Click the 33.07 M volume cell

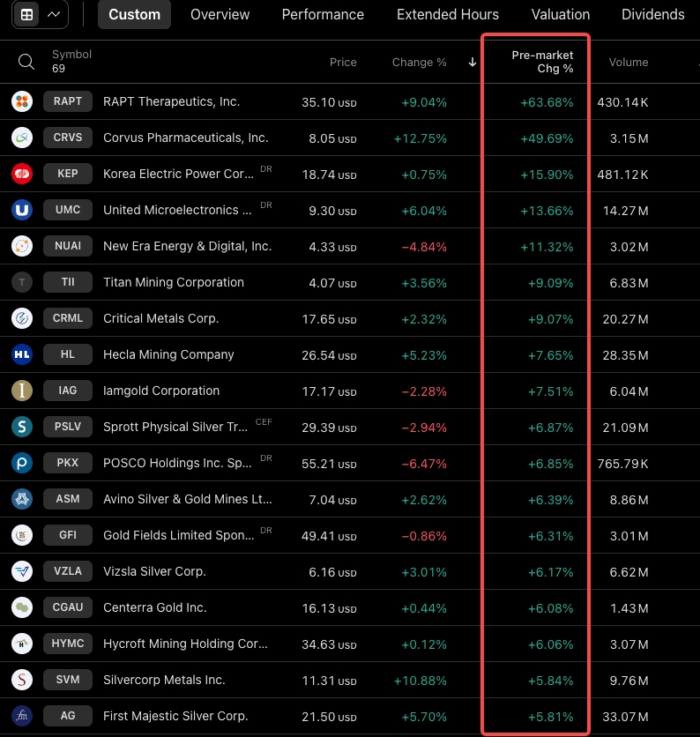[x=625, y=717]
